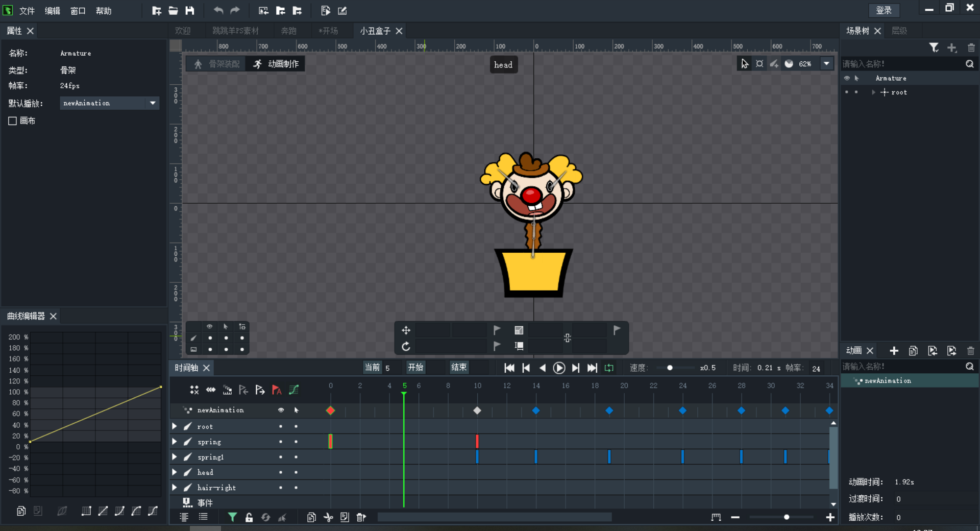Click the scissors cut-frame icon in timeline

[x=328, y=517]
